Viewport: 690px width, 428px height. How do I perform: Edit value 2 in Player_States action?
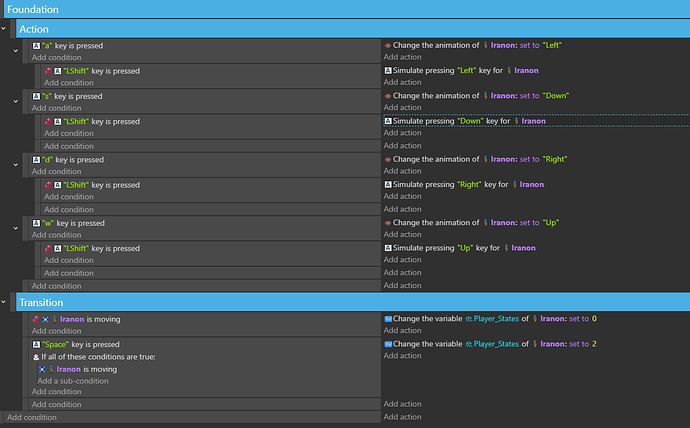point(594,344)
